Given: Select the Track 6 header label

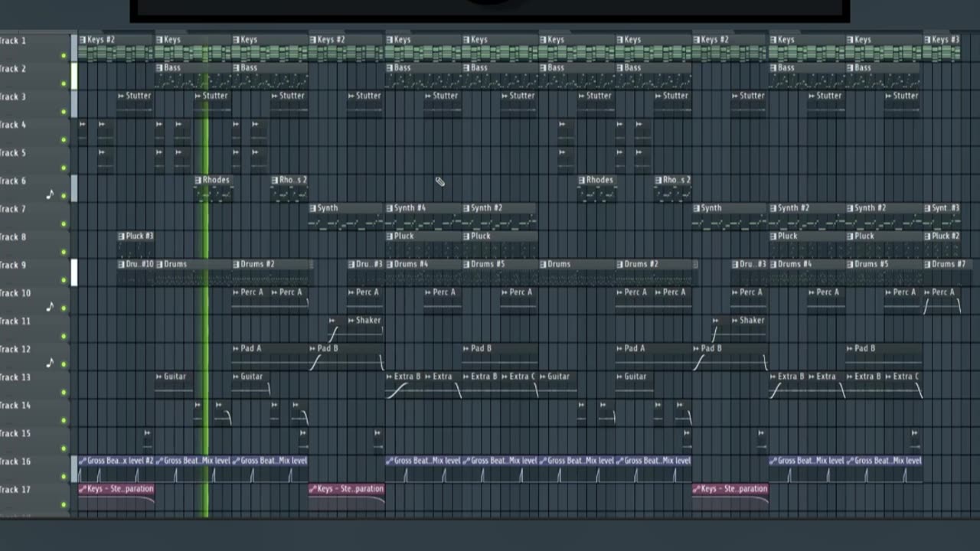Looking at the screenshot, I should (x=13, y=181).
